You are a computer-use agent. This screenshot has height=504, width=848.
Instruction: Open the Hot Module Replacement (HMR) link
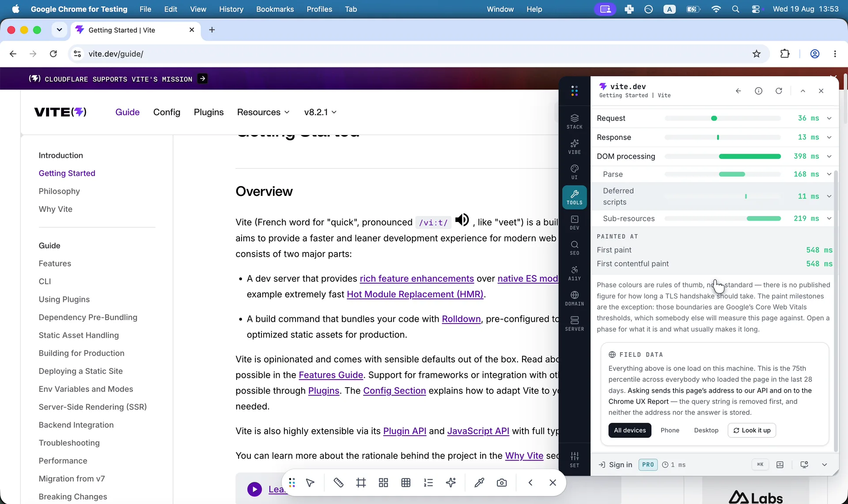tap(415, 294)
